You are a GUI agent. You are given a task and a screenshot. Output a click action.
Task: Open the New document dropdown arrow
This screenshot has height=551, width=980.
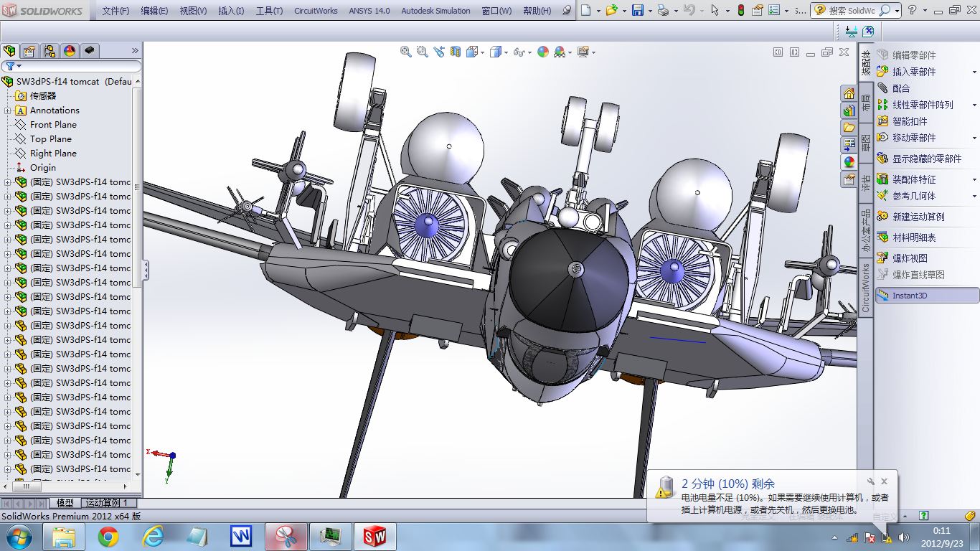pos(597,11)
